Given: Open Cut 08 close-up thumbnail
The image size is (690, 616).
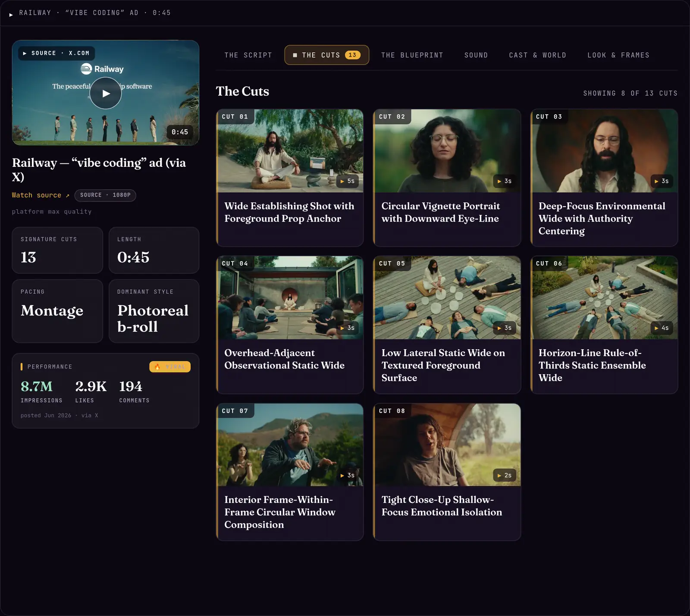Looking at the screenshot, I should click(447, 445).
